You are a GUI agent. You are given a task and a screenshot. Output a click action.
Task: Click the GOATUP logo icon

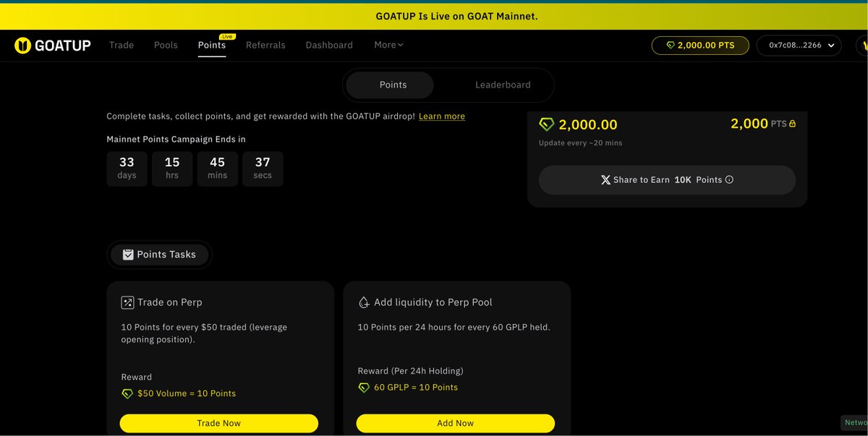tap(23, 46)
